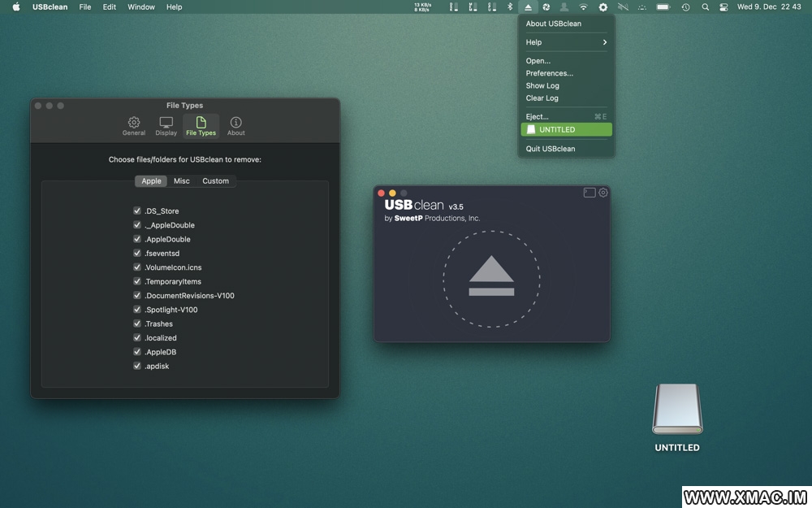This screenshot has width=812, height=508.
Task: Toggle the .AppleDB checkbox
Action: (137, 351)
